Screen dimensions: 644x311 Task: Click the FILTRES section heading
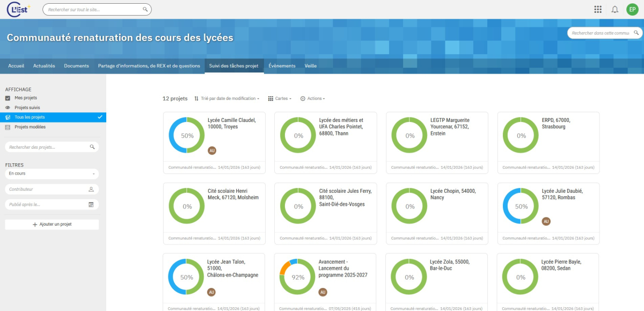point(14,165)
